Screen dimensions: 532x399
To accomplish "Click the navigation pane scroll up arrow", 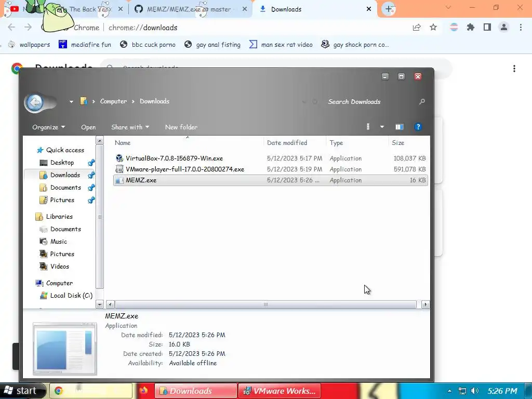I will coord(100,140).
